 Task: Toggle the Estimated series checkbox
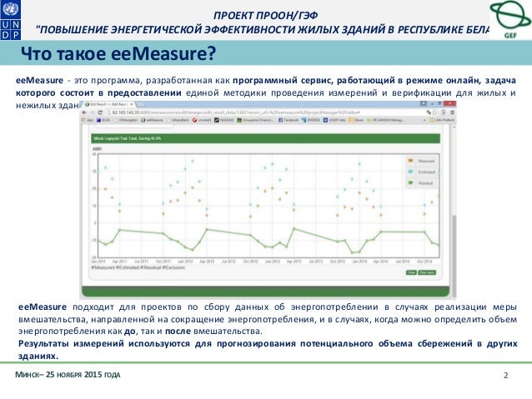pyautogui.click(x=118, y=267)
